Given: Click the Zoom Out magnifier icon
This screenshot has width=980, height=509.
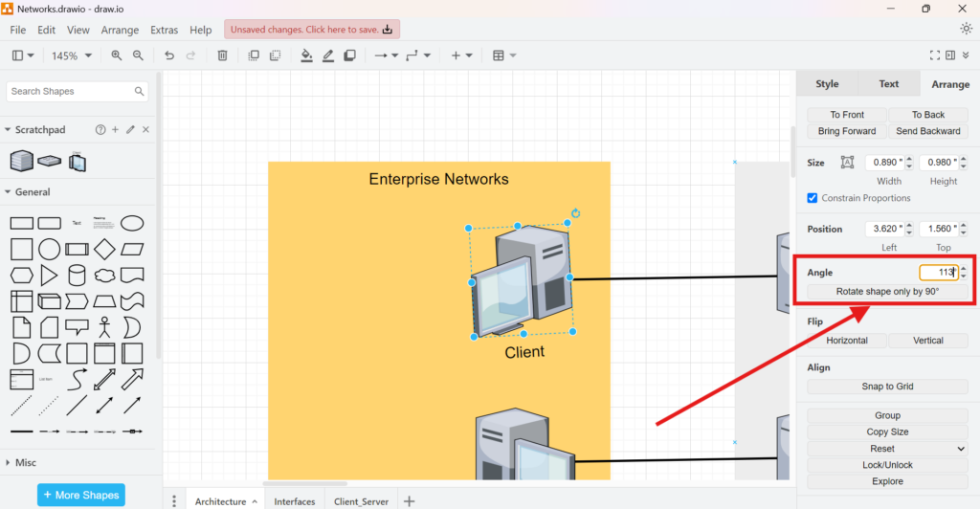Looking at the screenshot, I should tap(138, 55).
